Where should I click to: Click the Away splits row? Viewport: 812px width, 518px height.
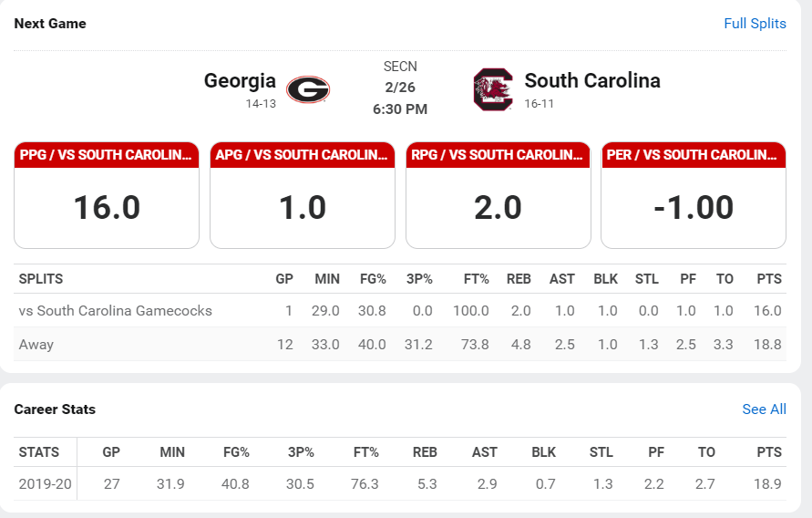(36, 345)
